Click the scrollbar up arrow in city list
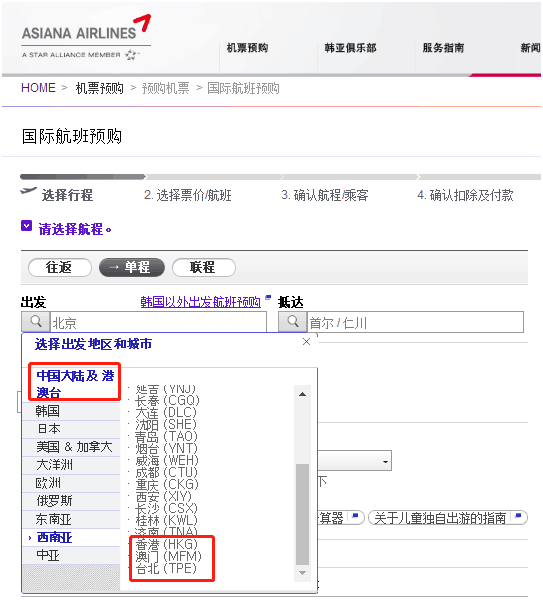The image size is (543, 600). (x=302, y=394)
